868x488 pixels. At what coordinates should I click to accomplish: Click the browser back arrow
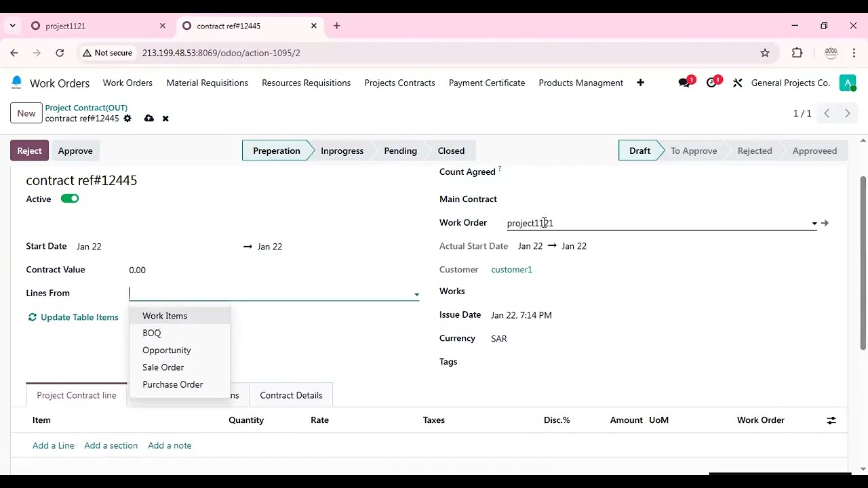tap(14, 53)
